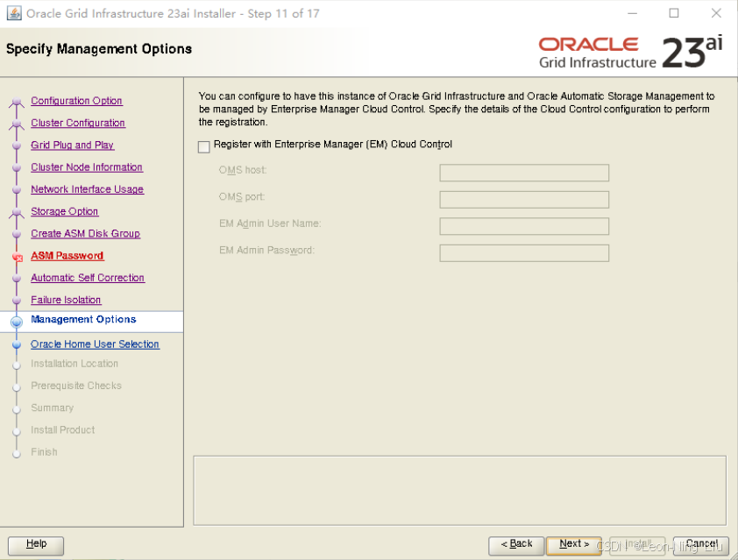
Task: Click the OMS port input field
Action: click(x=524, y=200)
